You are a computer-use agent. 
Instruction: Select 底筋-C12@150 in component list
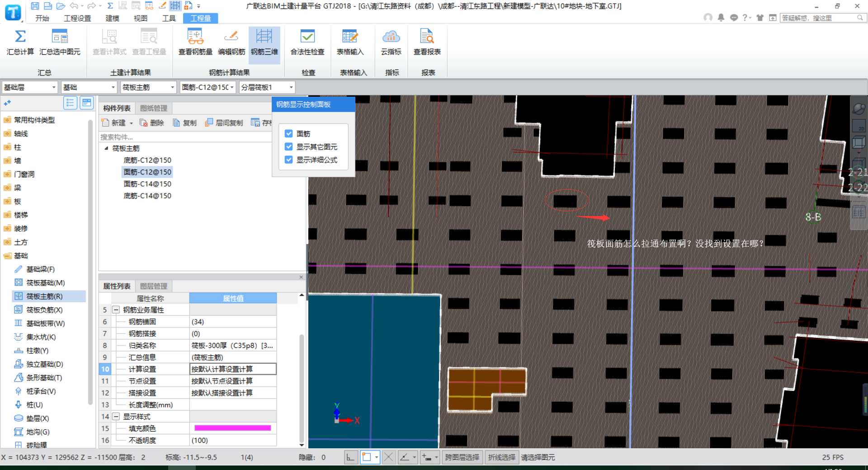(x=147, y=160)
